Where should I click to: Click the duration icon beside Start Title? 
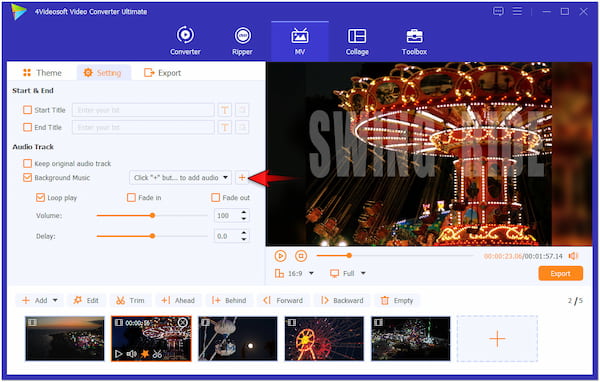coord(242,110)
